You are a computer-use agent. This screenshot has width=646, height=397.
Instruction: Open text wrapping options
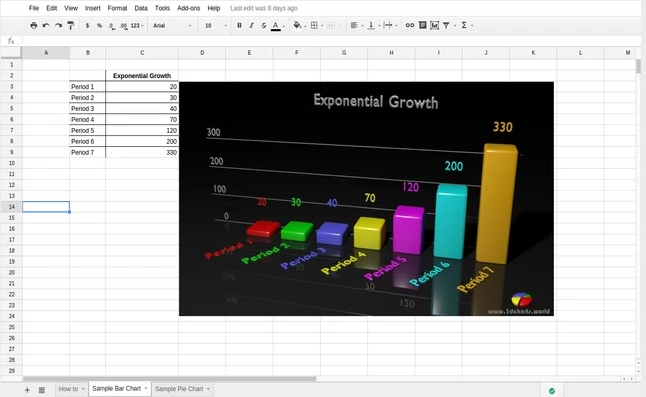pos(390,26)
